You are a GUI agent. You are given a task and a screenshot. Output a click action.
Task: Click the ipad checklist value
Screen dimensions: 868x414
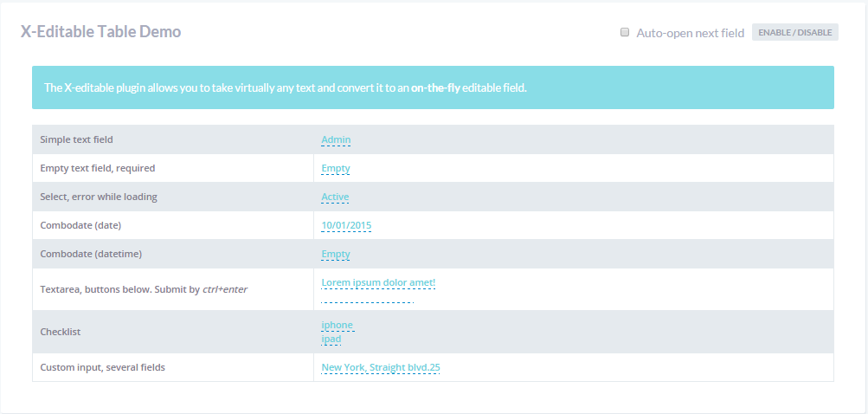pos(331,339)
